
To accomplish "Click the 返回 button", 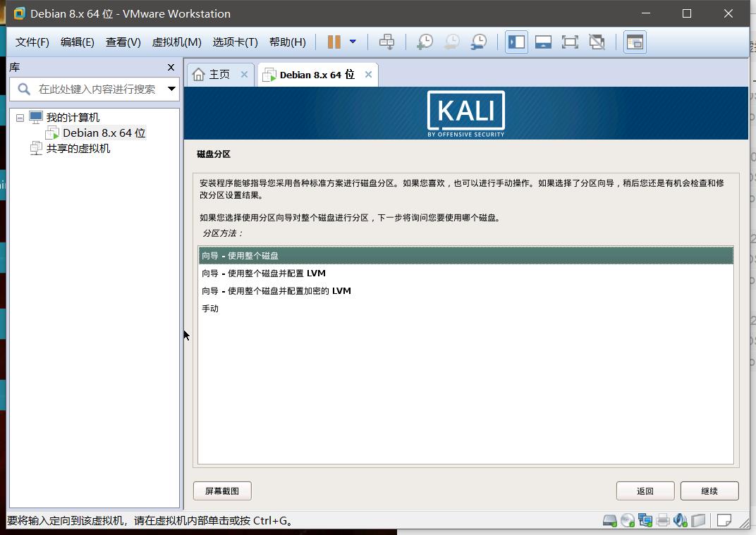I will pos(645,491).
